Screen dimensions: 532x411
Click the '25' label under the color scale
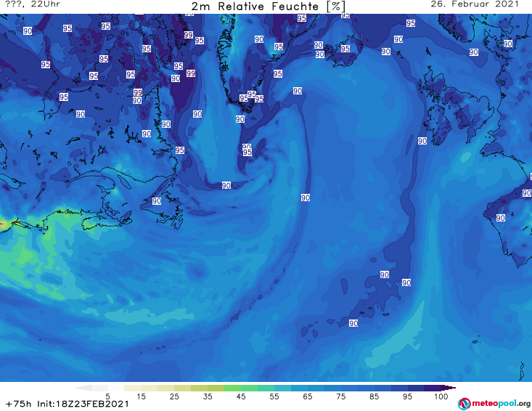tap(174, 396)
